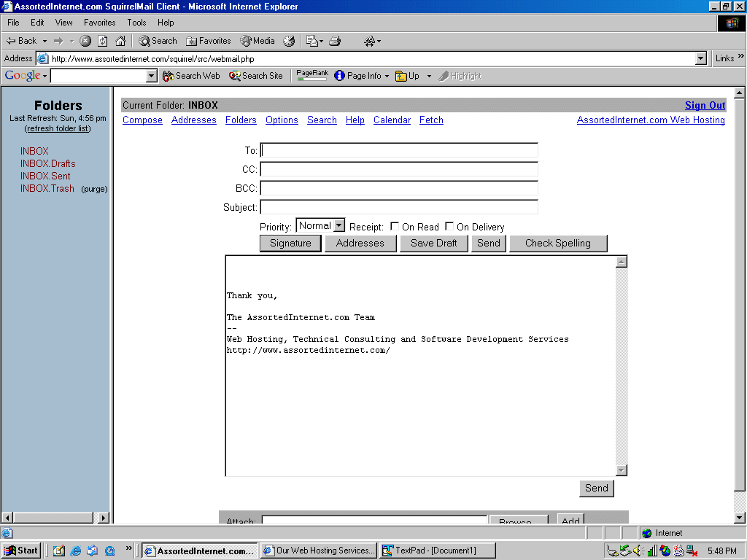Open the View menu

[x=64, y=23]
